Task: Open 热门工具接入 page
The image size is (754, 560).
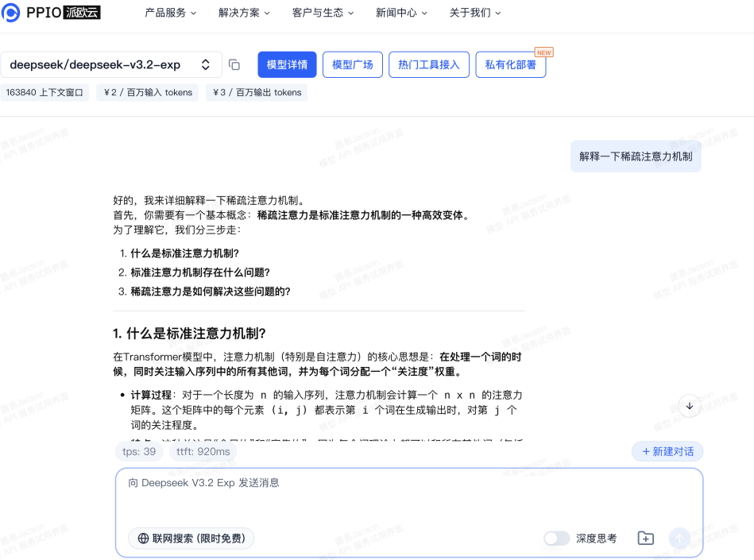Action: click(x=428, y=64)
